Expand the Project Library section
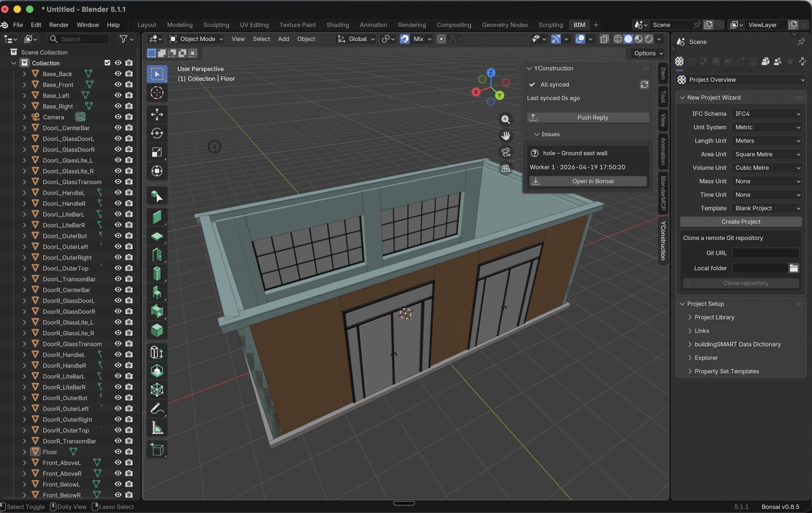Viewport: 812px width, 513px height. (714, 317)
